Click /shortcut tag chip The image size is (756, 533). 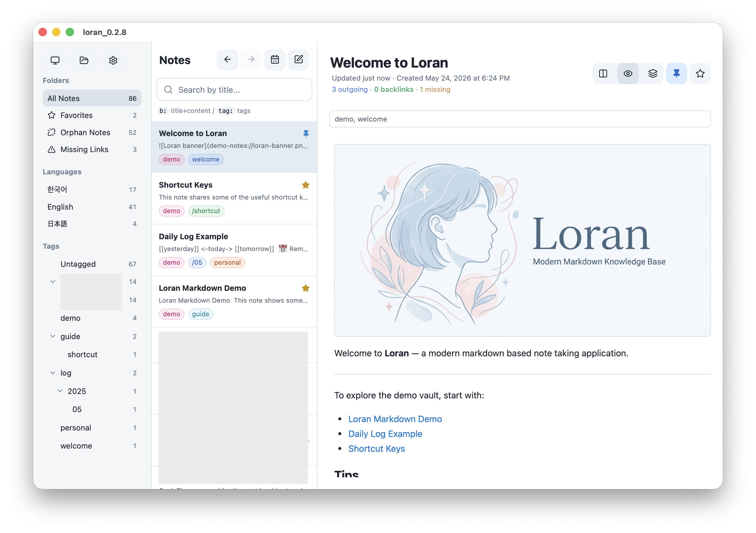(x=206, y=211)
